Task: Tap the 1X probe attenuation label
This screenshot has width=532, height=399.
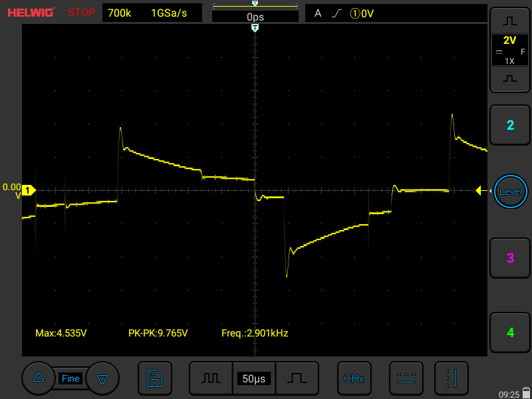Action: click(x=509, y=61)
